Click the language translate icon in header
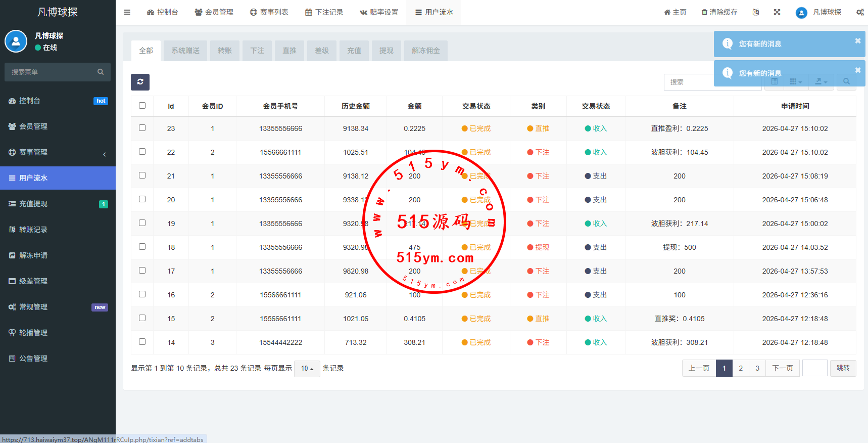The width and height of the screenshot is (868, 443). (756, 12)
